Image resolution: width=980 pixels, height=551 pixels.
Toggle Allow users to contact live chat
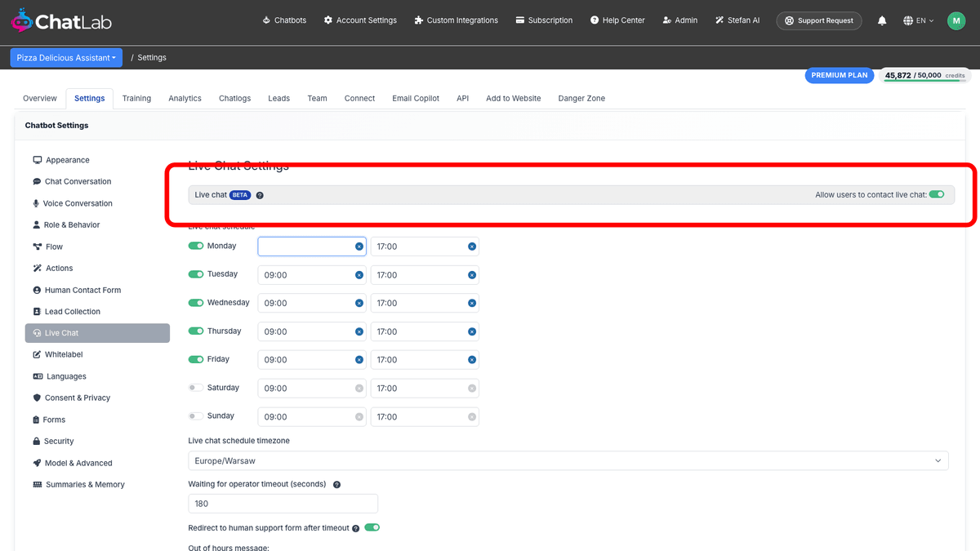point(937,194)
